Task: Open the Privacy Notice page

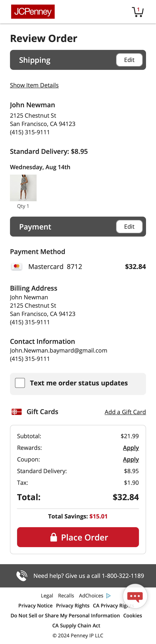Action: coord(35,605)
